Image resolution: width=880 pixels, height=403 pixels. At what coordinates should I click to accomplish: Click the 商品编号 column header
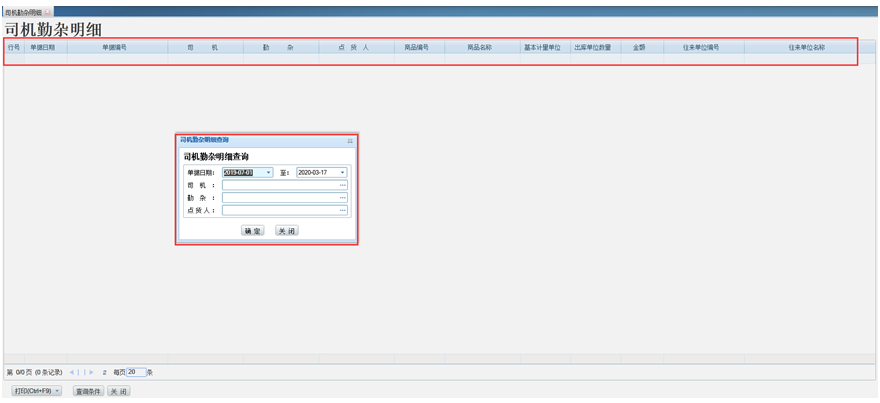tap(420, 48)
